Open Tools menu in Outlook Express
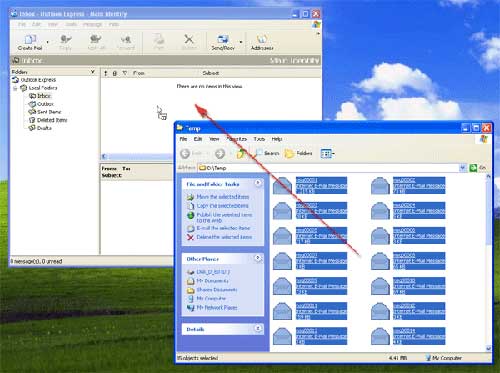500x373 pixels. 71,25
